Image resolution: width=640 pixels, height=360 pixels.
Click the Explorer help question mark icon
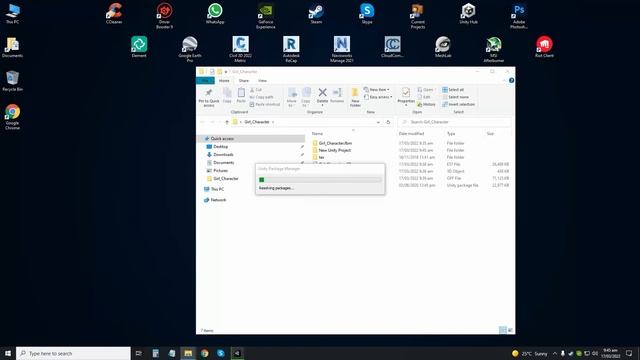[511, 80]
